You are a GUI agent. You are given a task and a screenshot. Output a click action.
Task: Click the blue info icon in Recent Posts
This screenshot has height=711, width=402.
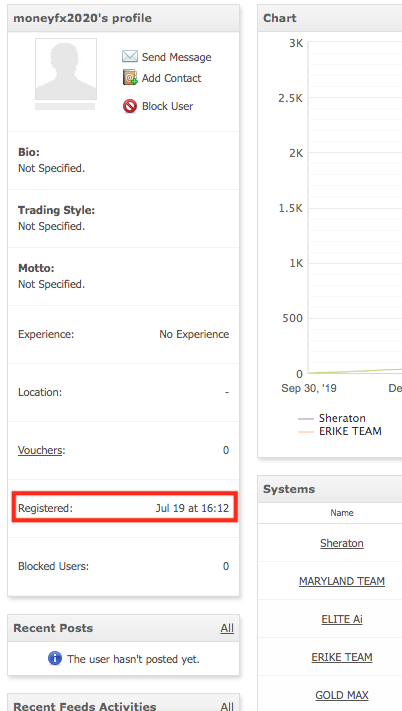[55, 657]
